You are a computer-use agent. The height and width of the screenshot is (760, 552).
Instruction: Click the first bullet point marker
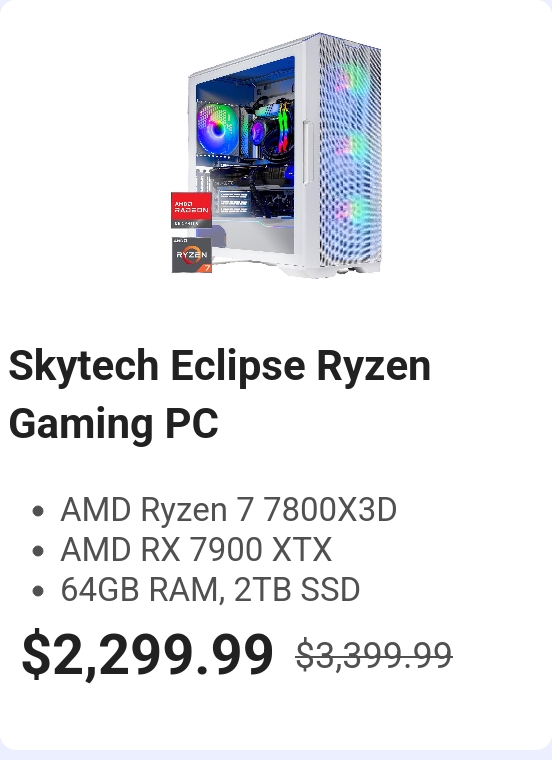(38, 511)
